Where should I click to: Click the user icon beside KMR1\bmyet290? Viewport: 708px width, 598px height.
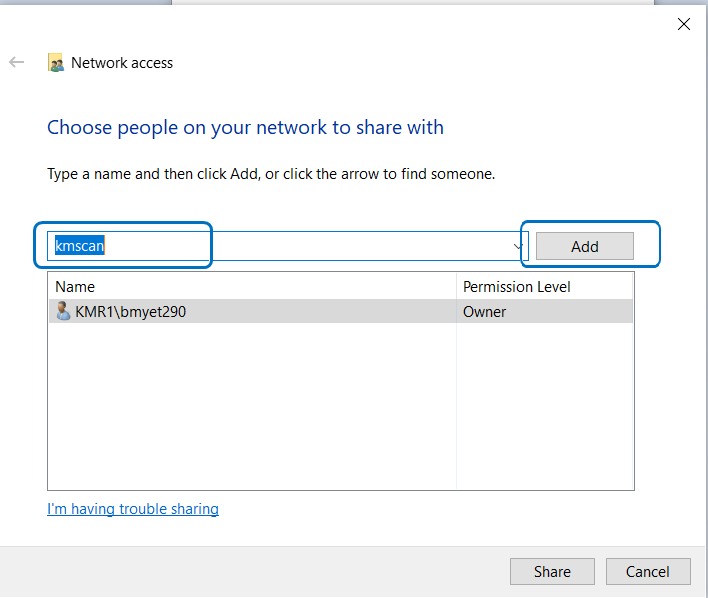(63, 311)
